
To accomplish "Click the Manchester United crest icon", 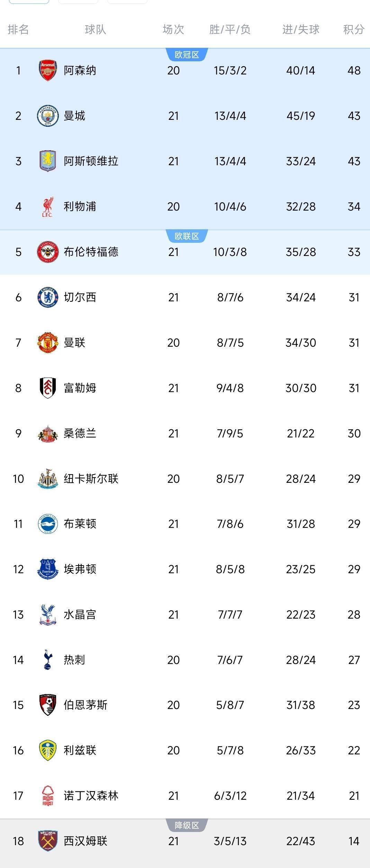I will (48, 343).
